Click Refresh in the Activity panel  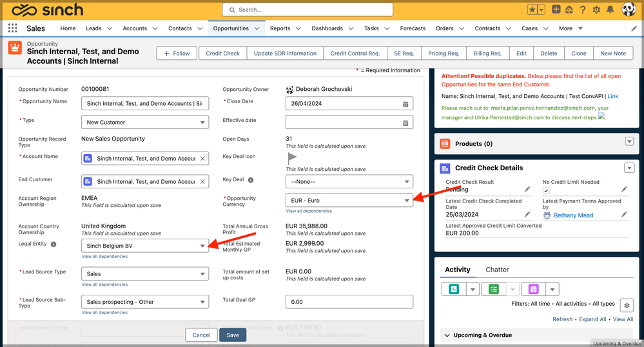click(x=562, y=319)
